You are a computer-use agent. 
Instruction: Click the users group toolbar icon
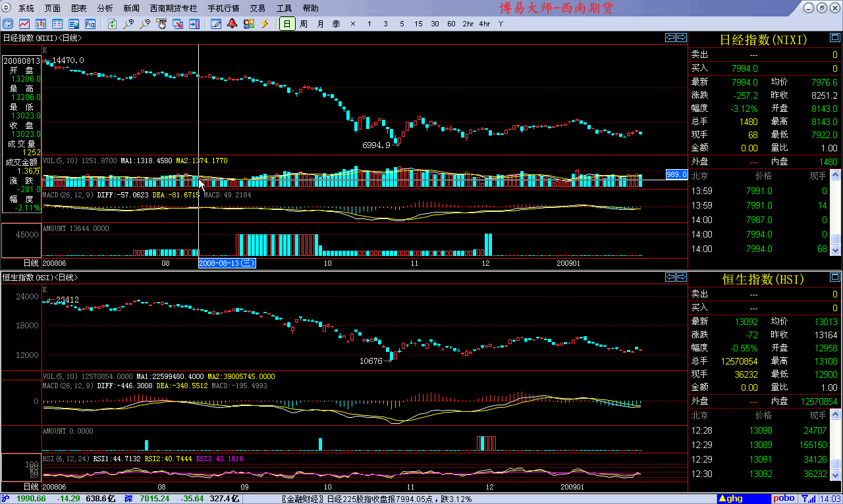tap(249, 24)
